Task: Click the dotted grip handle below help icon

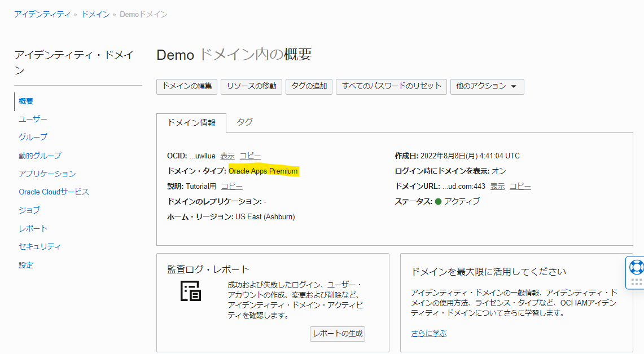Action: pyautogui.click(x=637, y=282)
